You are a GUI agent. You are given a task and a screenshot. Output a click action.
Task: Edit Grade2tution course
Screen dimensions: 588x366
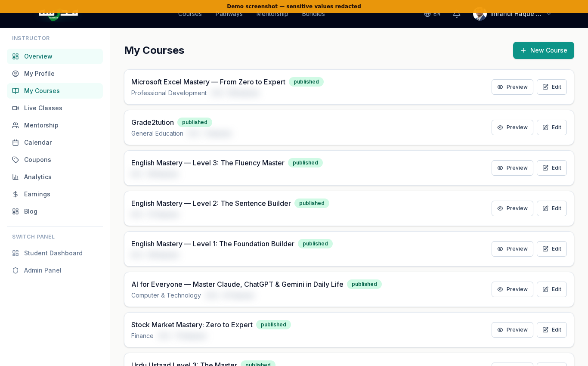pyautogui.click(x=552, y=127)
